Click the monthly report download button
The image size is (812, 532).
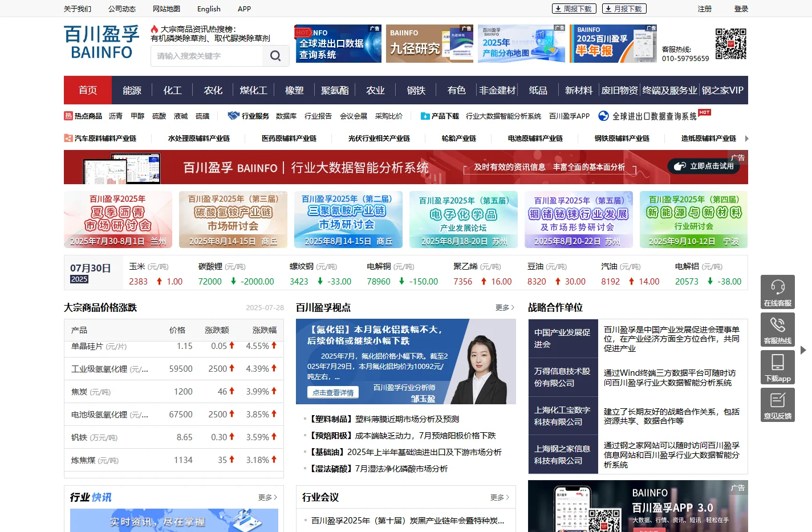tap(624, 9)
